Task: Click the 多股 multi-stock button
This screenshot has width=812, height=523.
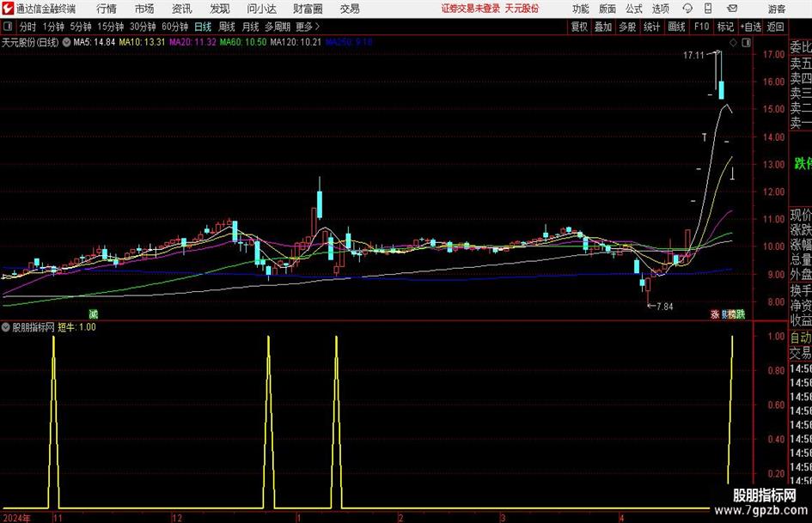Action: (627, 27)
